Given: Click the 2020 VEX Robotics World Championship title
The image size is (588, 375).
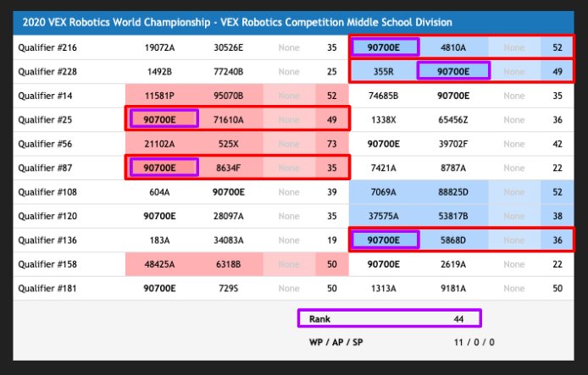Looking at the screenshot, I should pyautogui.click(x=237, y=23).
